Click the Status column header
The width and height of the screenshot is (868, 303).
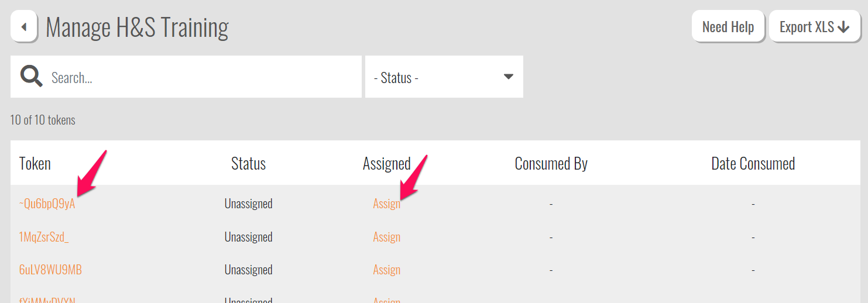(248, 164)
